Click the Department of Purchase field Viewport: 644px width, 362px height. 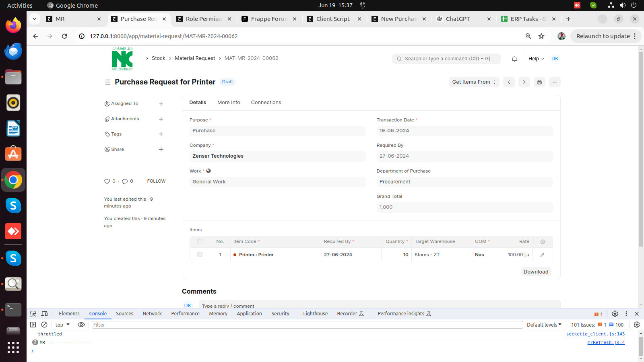tap(464, 182)
